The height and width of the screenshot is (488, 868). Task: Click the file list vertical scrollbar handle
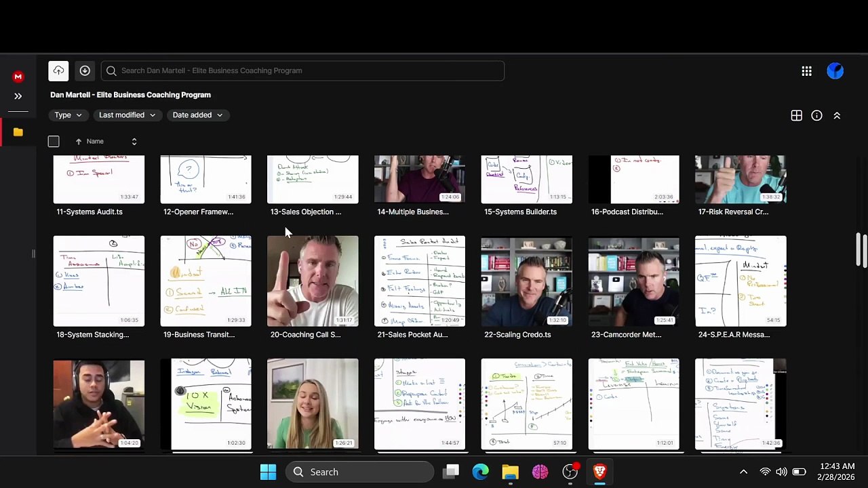[859, 249]
